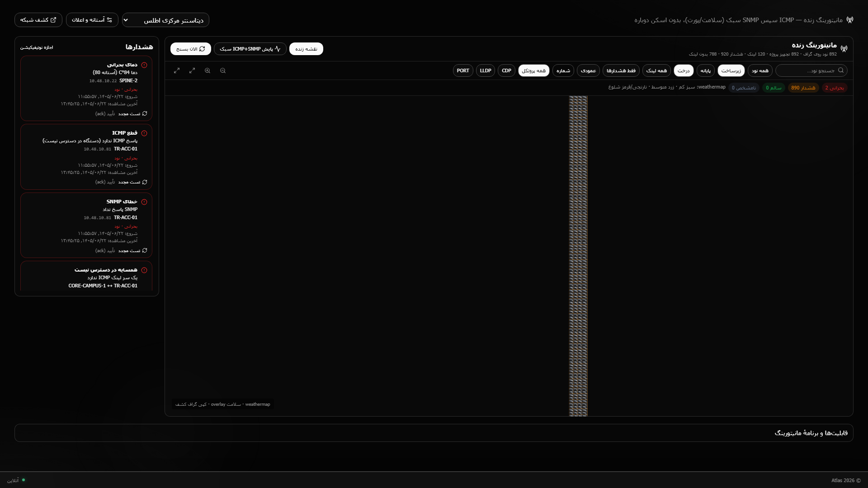
Task: Acknowledge (ack) the قطع ICMP alarm
Action: [x=105, y=182]
